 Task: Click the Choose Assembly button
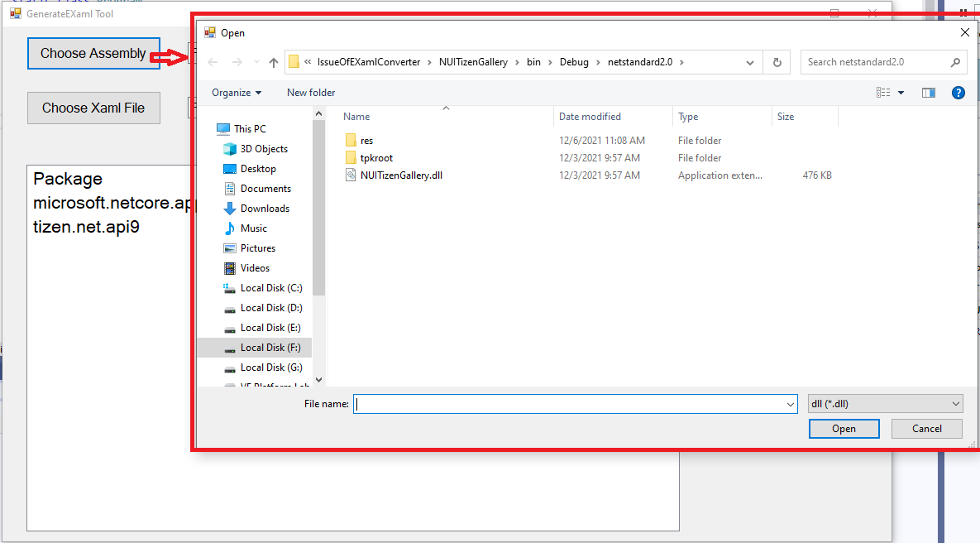point(93,54)
